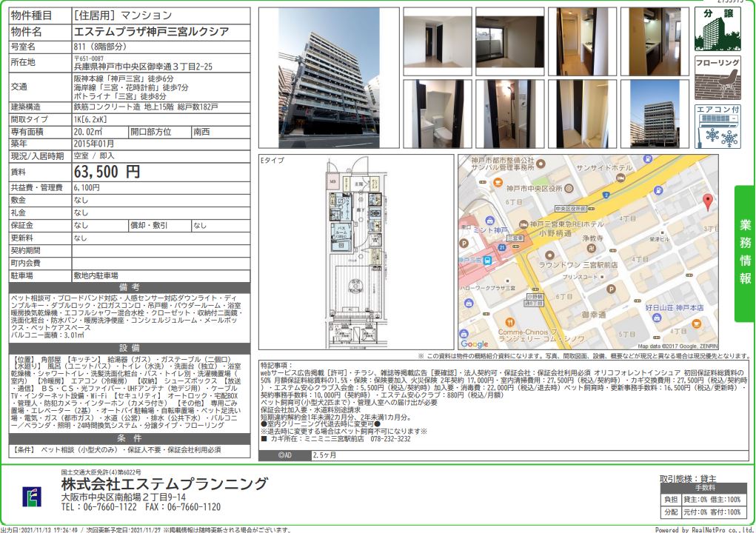Click the 空室 / 即入 status value
This screenshot has width=756, height=533.
click(x=94, y=156)
